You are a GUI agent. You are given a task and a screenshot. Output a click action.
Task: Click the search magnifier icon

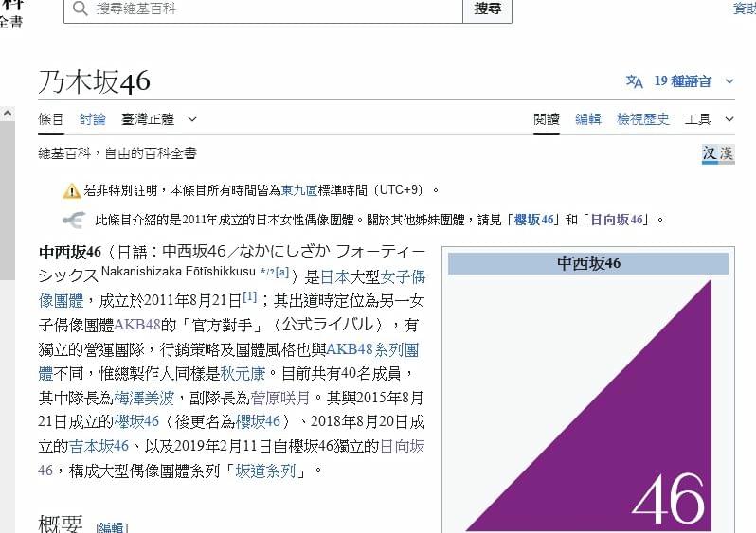(x=80, y=9)
